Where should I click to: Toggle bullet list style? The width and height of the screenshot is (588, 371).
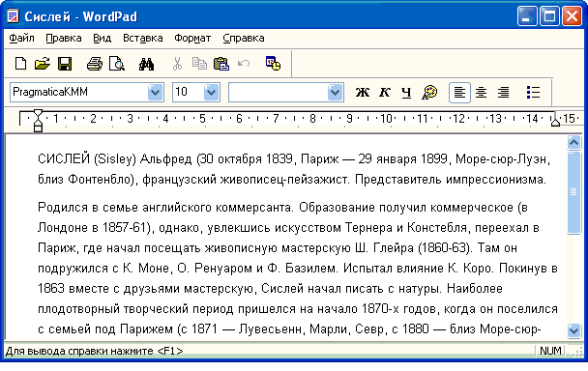pyautogui.click(x=533, y=92)
